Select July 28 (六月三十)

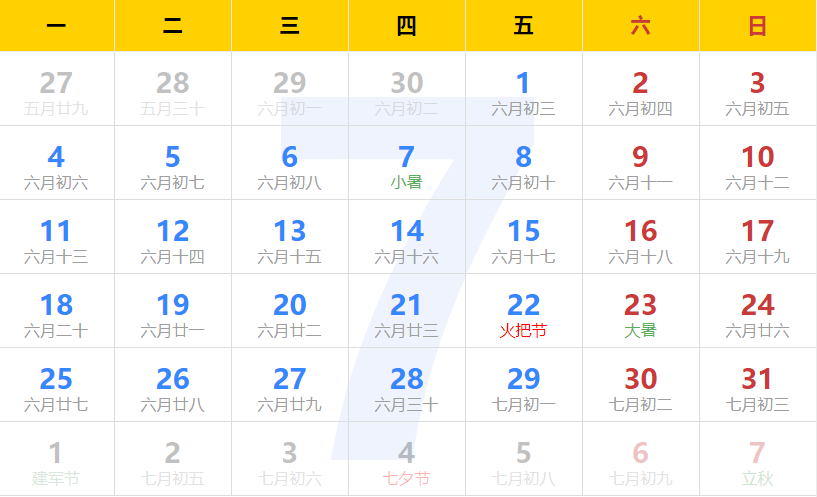(407, 384)
